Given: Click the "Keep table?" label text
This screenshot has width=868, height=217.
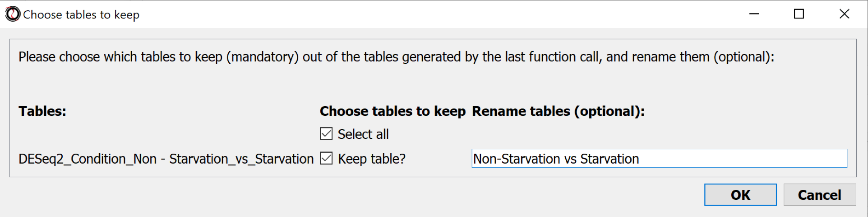Looking at the screenshot, I should (372, 159).
